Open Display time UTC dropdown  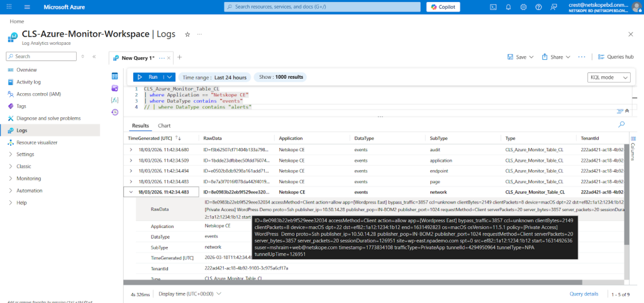(x=190, y=294)
